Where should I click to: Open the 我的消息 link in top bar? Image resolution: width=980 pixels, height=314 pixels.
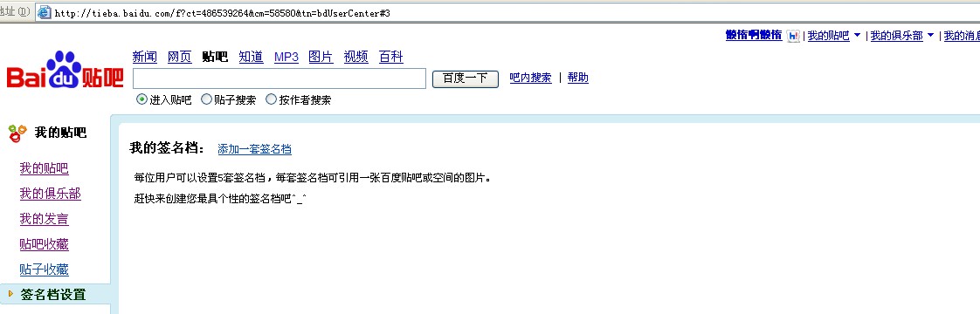click(x=962, y=37)
